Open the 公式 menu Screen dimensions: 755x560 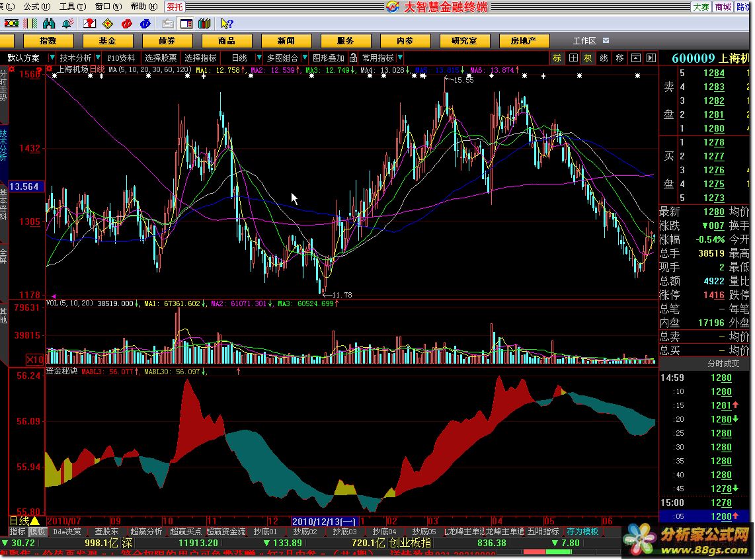(36, 6)
